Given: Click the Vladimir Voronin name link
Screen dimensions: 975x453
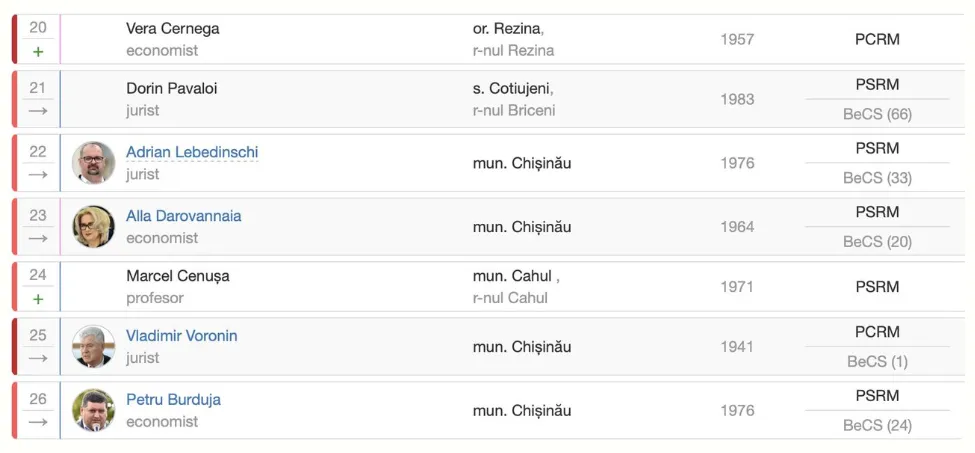Looking at the screenshot, I should coord(181,336).
